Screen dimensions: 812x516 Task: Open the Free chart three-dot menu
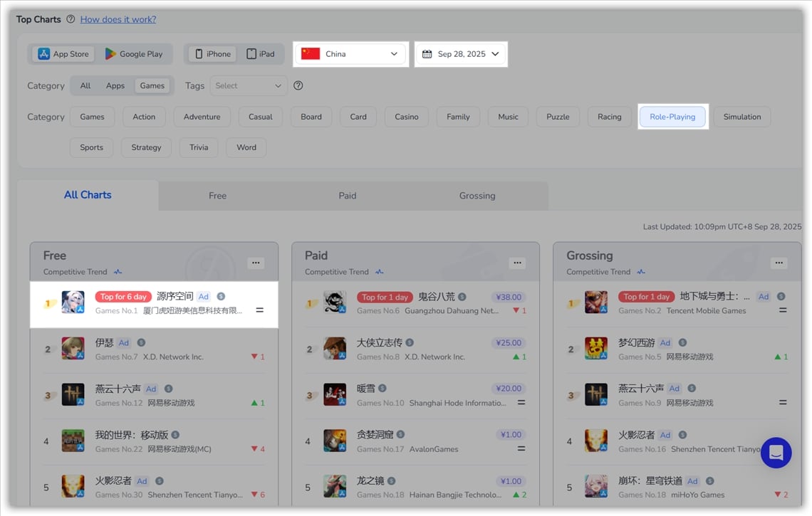click(256, 263)
